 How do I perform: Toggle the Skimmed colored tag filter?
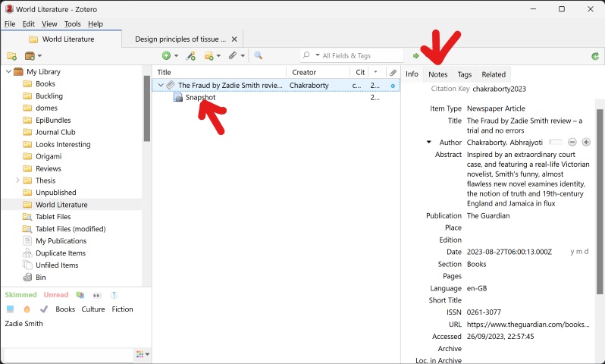[20, 295]
